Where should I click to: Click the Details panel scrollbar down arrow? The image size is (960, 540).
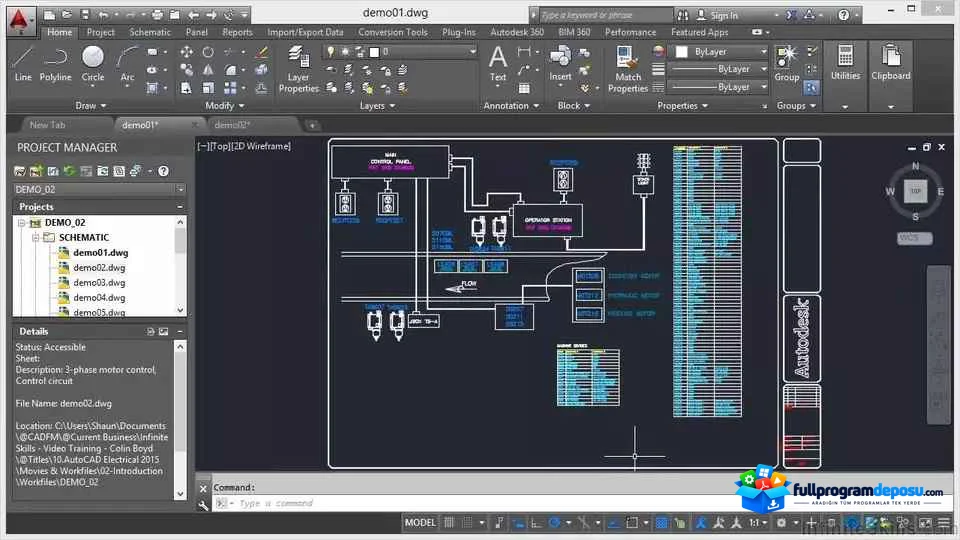(180, 494)
